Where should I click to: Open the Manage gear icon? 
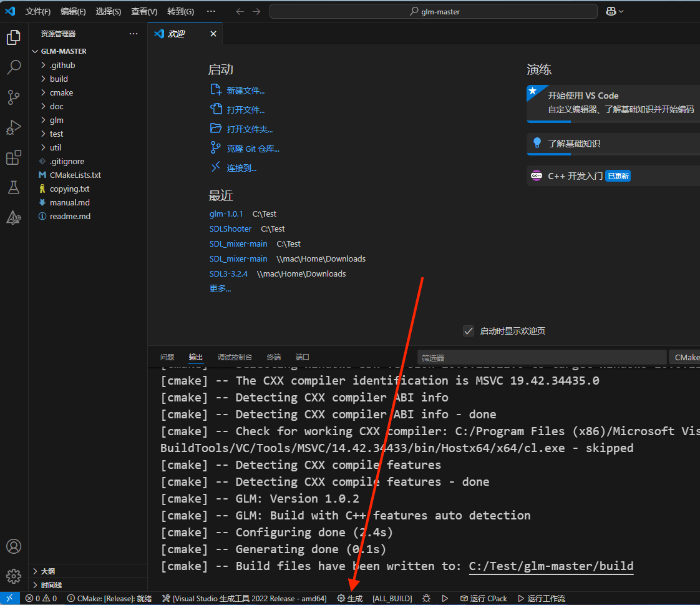click(x=14, y=576)
